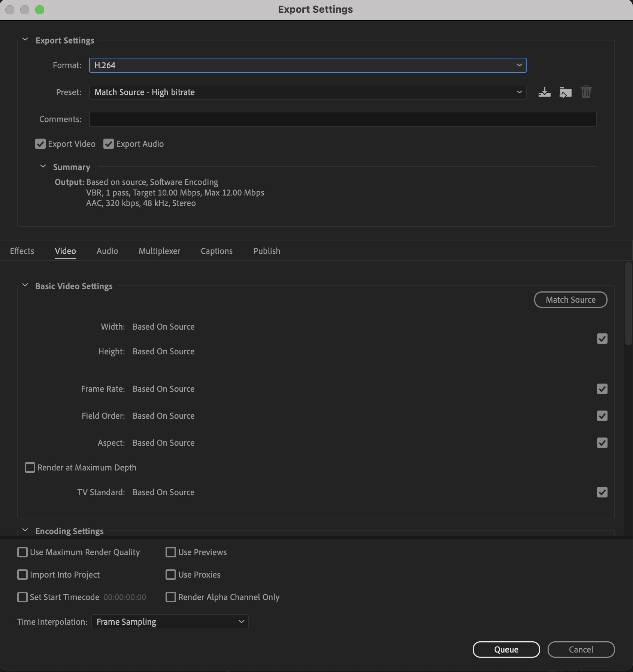Switch to the Publish tab

(266, 251)
